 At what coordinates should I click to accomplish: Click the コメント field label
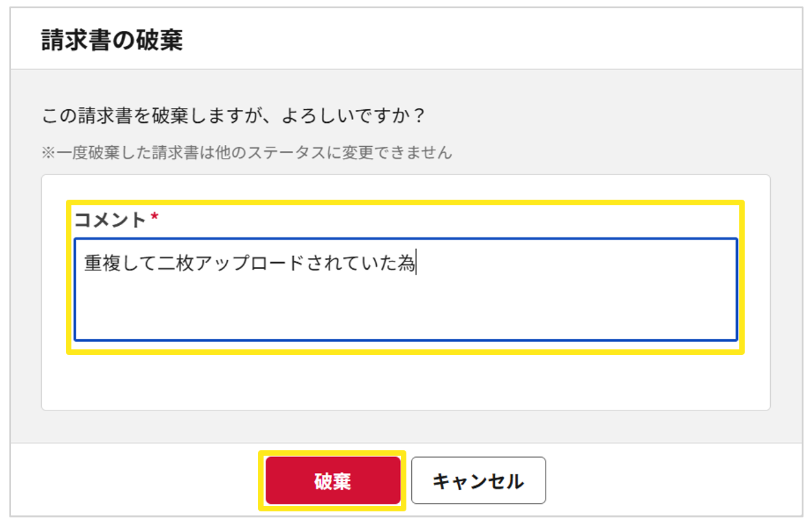(x=111, y=220)
